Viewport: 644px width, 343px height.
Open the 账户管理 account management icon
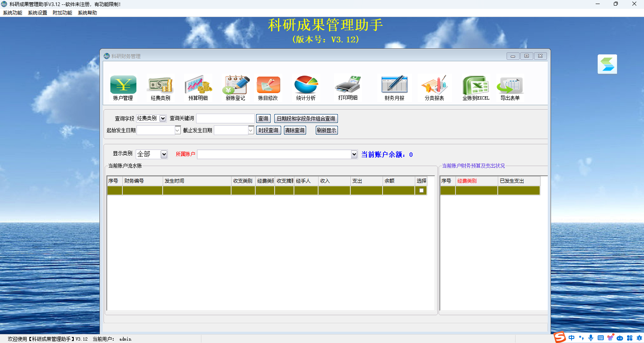click(123, 85)
